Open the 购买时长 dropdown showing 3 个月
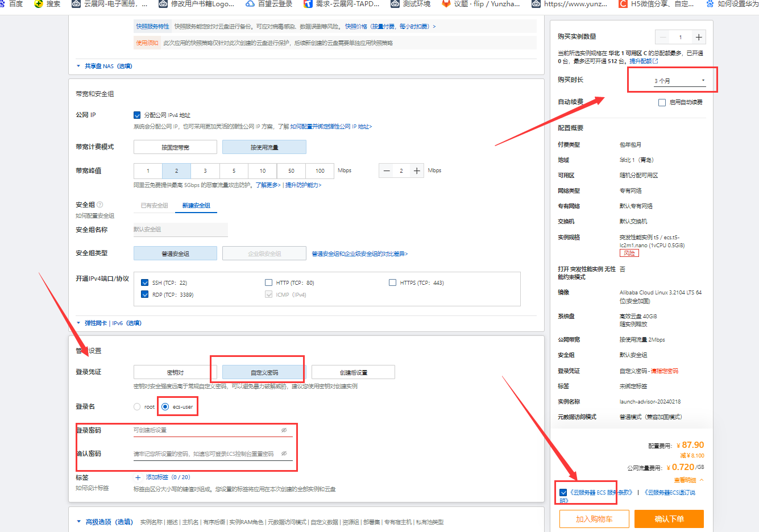This screenshot has height=532, width=759. [679, 81]
